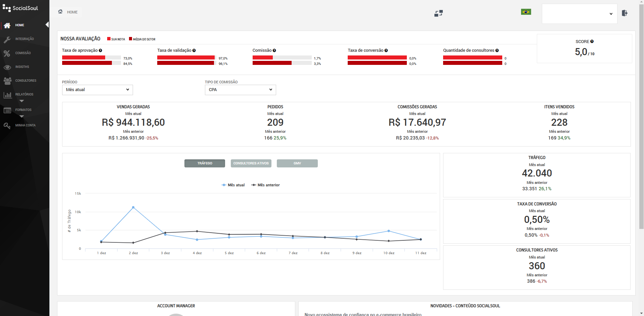Click the 10 dez Mês atual data point

tap(389, 231)
